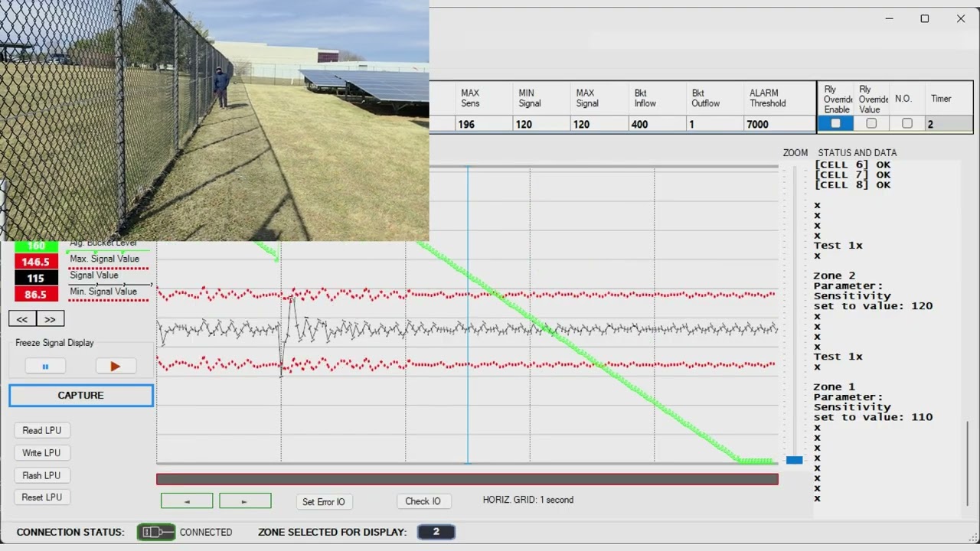
Task: Click Flash LPU
Action: coord(41,475)
